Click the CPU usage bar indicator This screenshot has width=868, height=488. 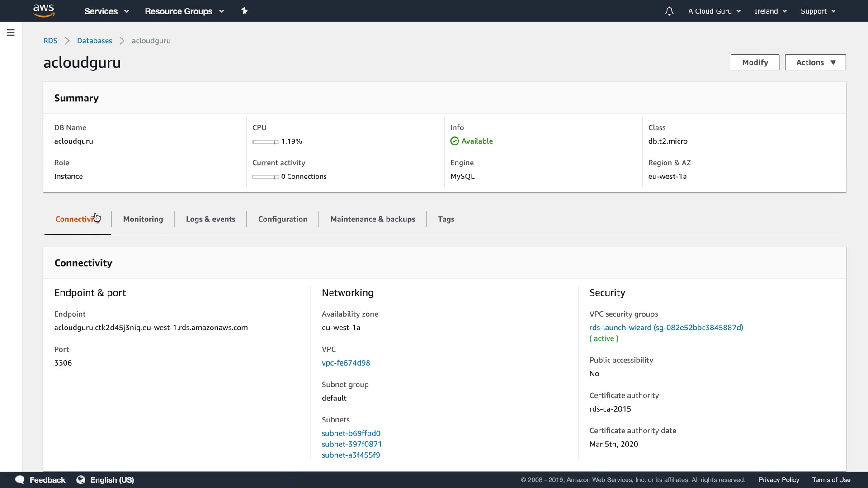265,142
